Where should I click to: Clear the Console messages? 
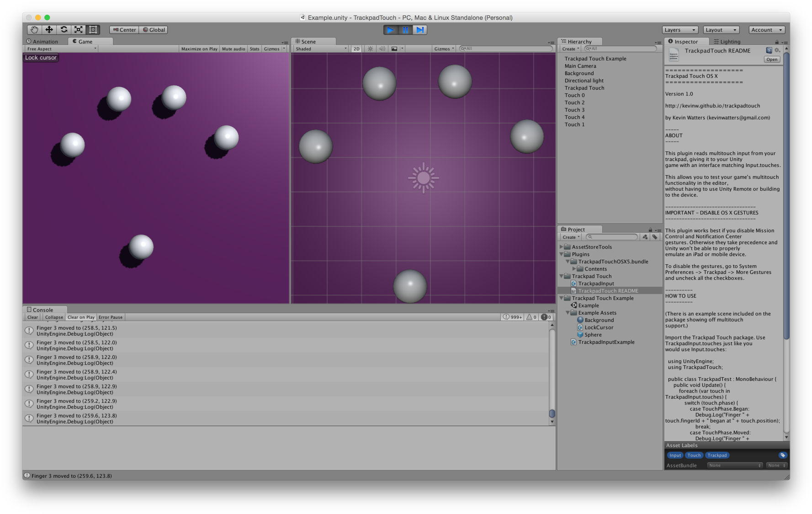tap(32, 317)
